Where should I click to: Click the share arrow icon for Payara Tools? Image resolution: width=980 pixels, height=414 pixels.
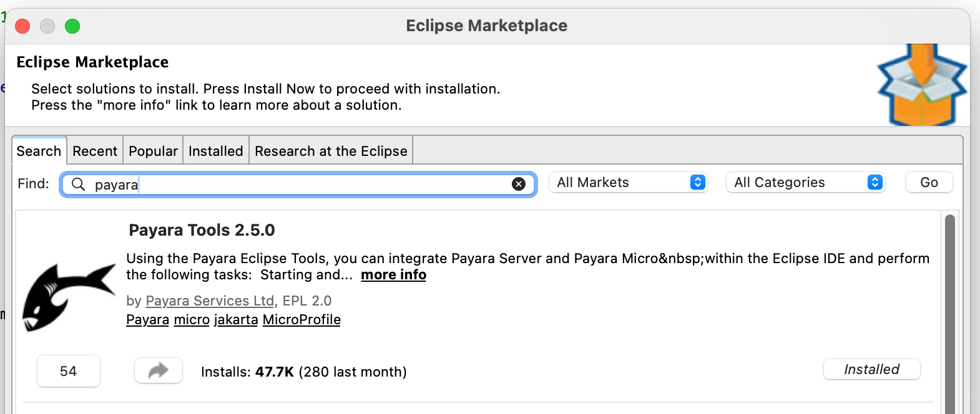[x=159, y=370]
